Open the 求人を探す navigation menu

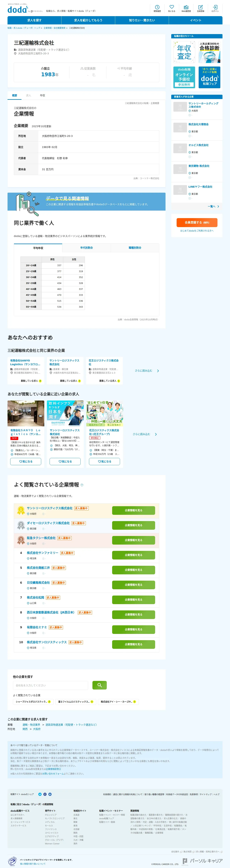click(x=34, y=20)
